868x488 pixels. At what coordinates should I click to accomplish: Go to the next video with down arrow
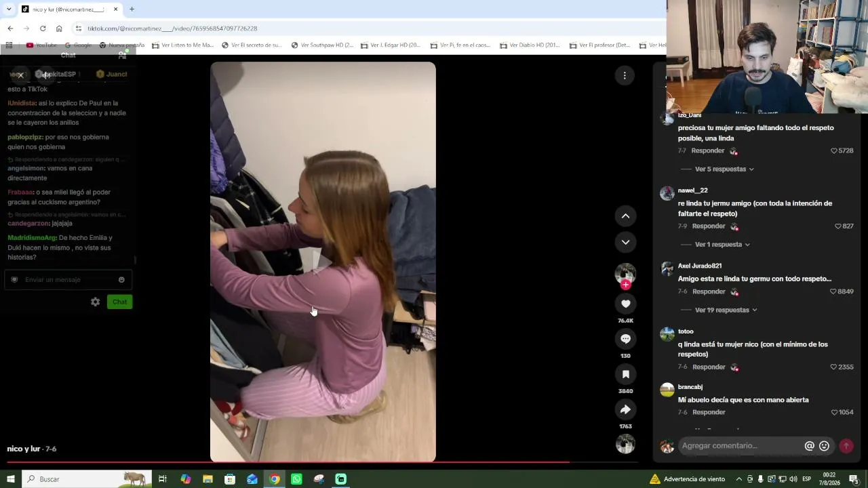[625, 242]
